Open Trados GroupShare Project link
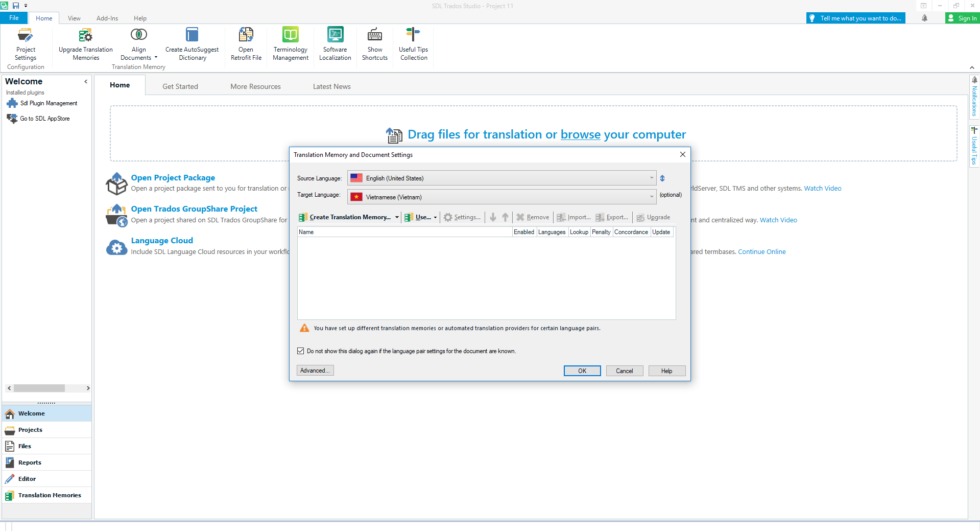 point(194,209)
